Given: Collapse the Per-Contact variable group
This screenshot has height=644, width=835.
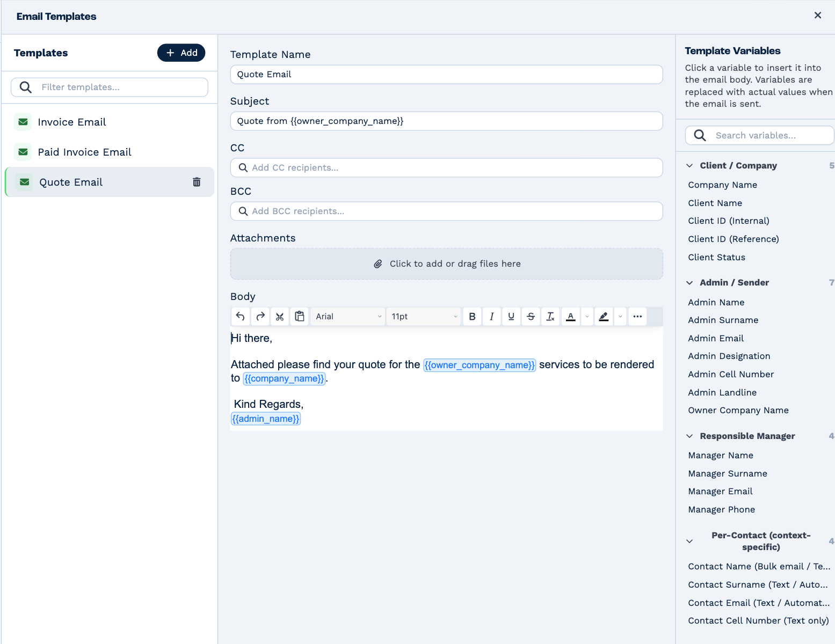Looking at the screenshot, I should (689, 541).
